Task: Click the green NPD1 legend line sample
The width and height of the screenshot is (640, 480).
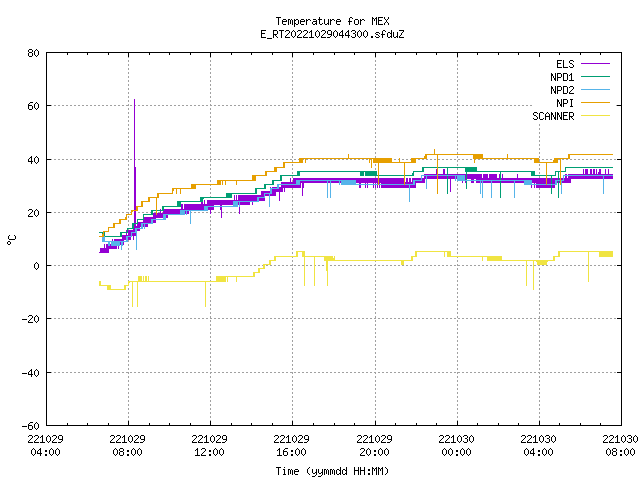Action: point(595,76)
